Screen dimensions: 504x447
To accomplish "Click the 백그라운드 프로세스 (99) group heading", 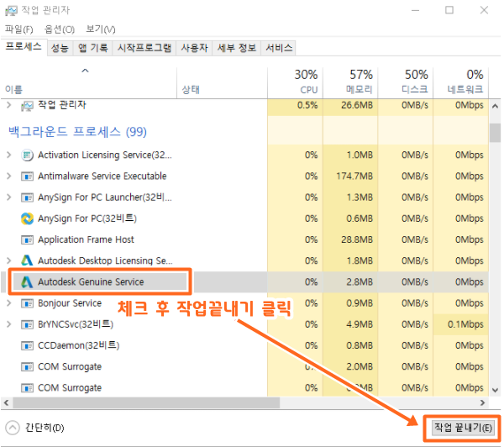I will (x=77, y=132).
